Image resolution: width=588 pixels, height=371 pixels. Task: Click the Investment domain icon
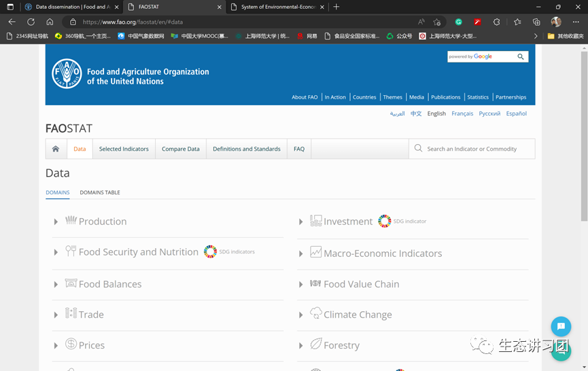[x=315, y=220]
